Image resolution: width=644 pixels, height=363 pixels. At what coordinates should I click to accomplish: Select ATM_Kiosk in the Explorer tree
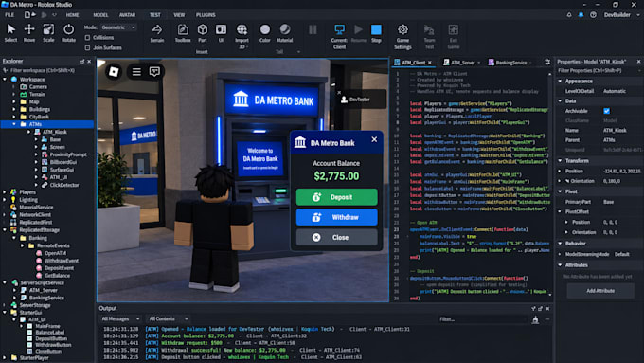point(54,132)
